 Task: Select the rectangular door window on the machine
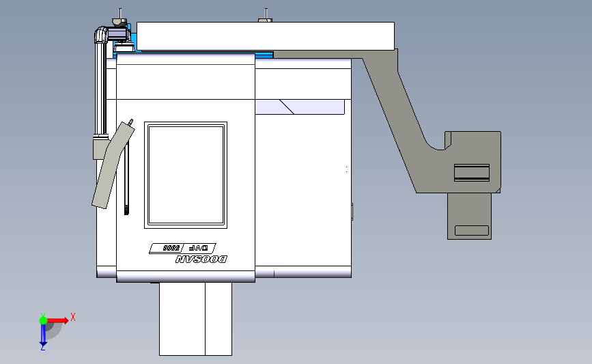186,176
